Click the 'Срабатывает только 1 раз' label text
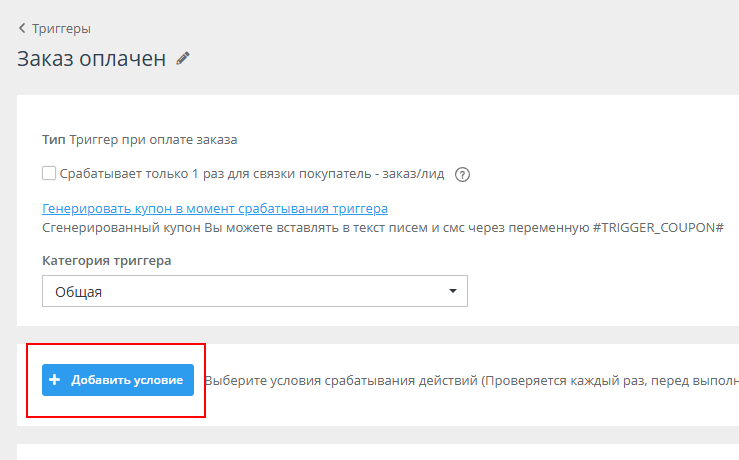The height and width of the screenshot is (460, 739). pos(200,173)
